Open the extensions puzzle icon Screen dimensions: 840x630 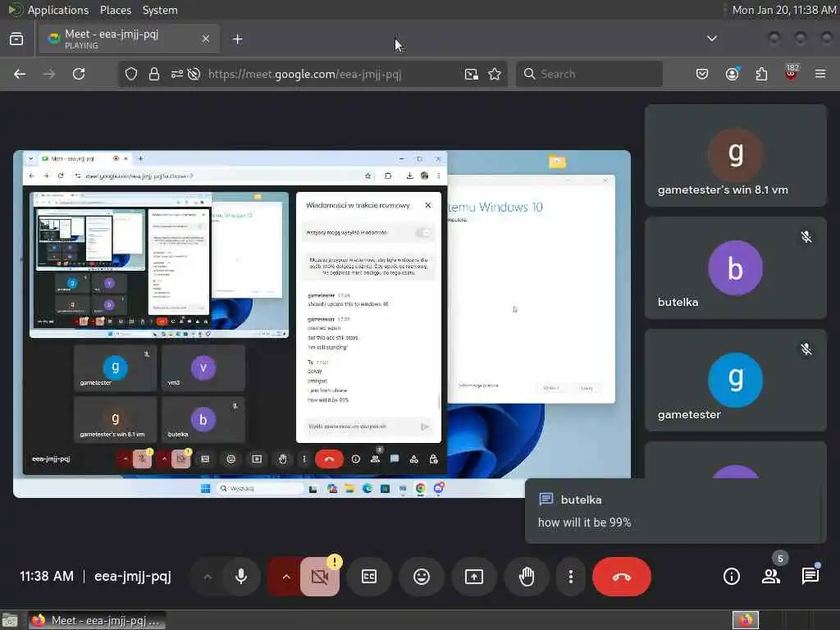pos(761,74)
